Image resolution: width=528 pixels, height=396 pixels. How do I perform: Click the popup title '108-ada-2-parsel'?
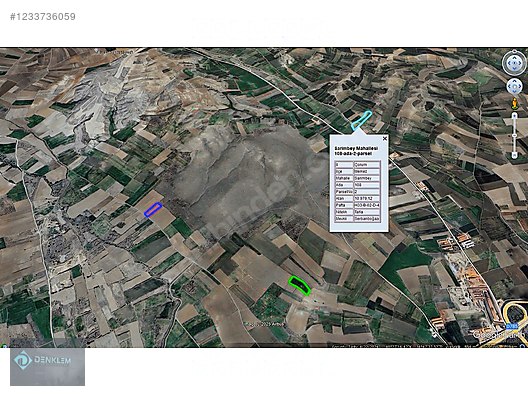click(x=353, y=154)
